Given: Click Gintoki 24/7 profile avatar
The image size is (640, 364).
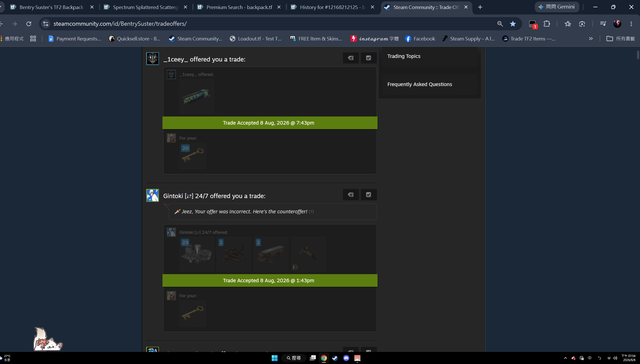Looking at the screenshot, I should (x=152, y=195).
